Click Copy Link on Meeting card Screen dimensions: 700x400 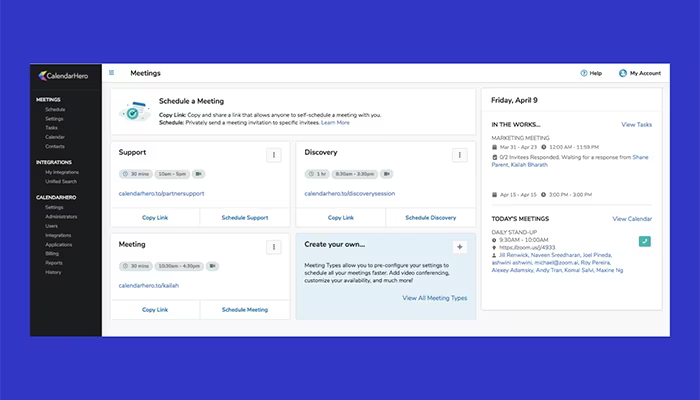pyautogui.click(x=155, y=310)
